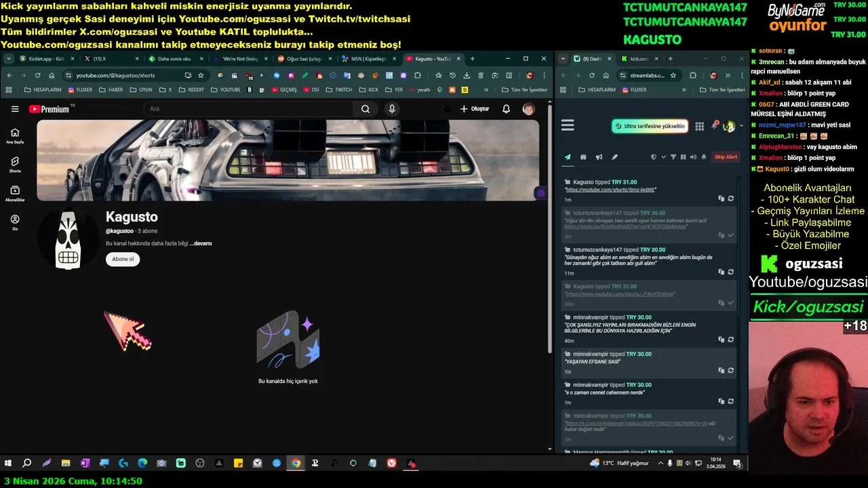This screenshot has width=868, height=488.
Task: Open Kagusto's youtube.com/shorts tip link
Action: click(610, 190)
